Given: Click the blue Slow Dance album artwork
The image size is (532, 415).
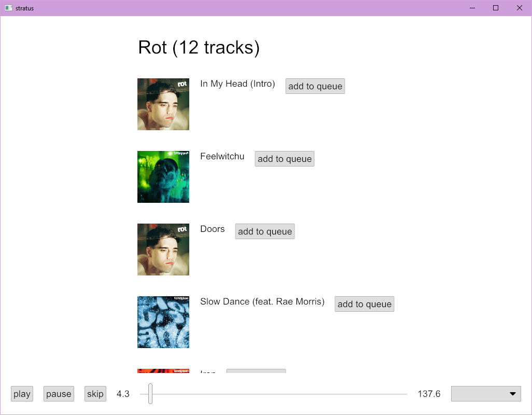Looking at the screenshot, I should [163, 322].
